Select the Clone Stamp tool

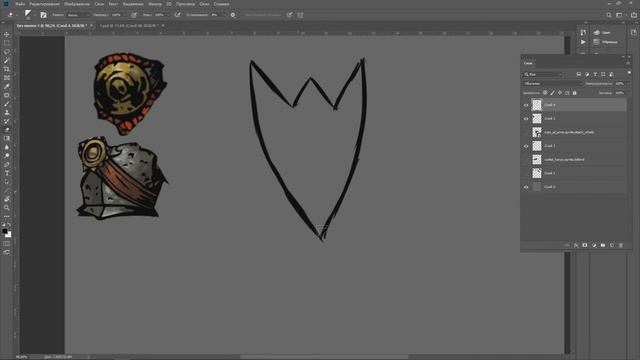click(7, 112)
